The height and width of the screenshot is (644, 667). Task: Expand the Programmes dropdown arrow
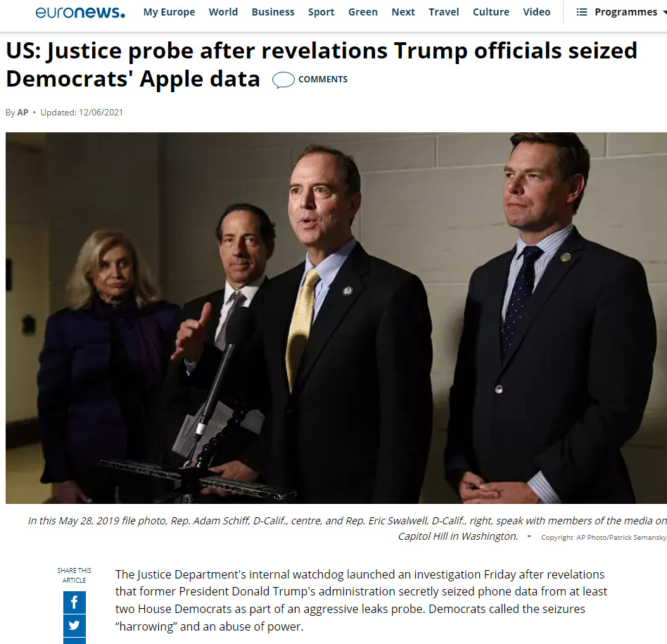coord(664,12)
